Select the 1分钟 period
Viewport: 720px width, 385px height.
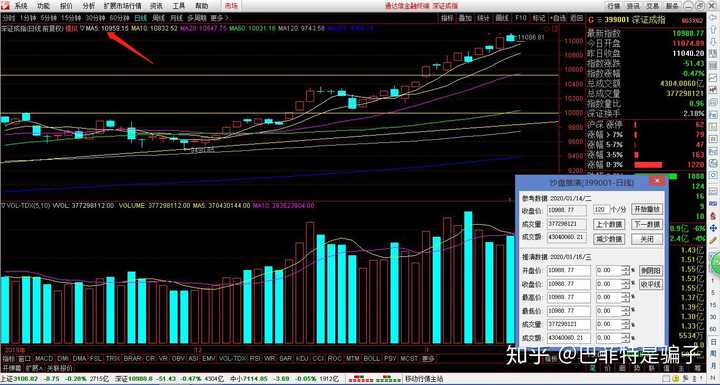pyautogui.click(x=28, y=18)
